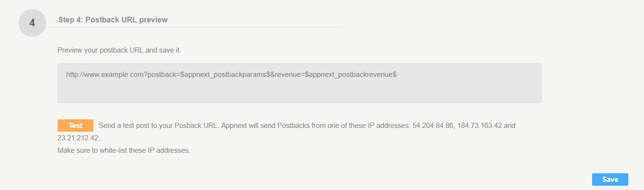This screenshot has height=190, width=644.
Task: Click the step 4 number circle
Action: [32, 22]
